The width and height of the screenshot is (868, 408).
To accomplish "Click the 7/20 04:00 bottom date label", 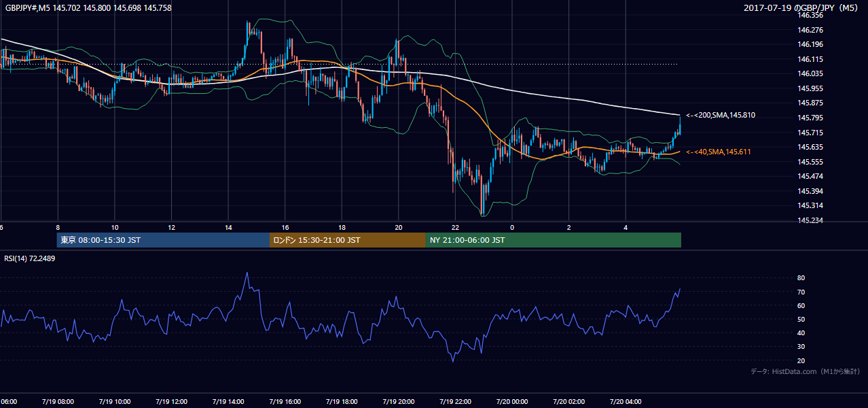I will coord(626,402).
